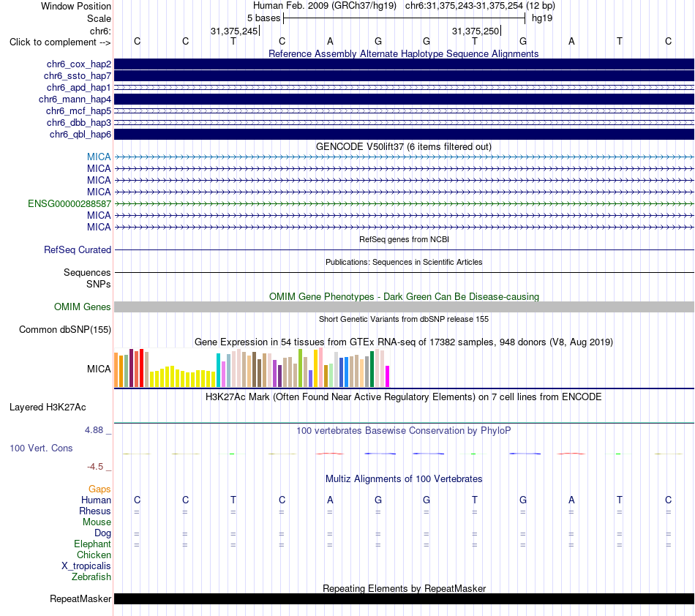Viewport: 695px width, 616px height.
Task: Click the solid chr6_qbl_hap6 alignment bar
Action: (404, 135)
